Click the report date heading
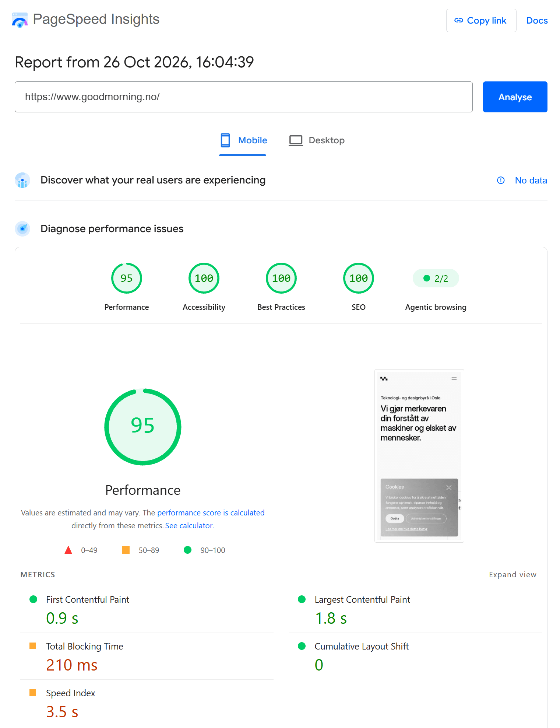Image resolution: width=560 pixels, height=728 pixels. tap(134, 62)
